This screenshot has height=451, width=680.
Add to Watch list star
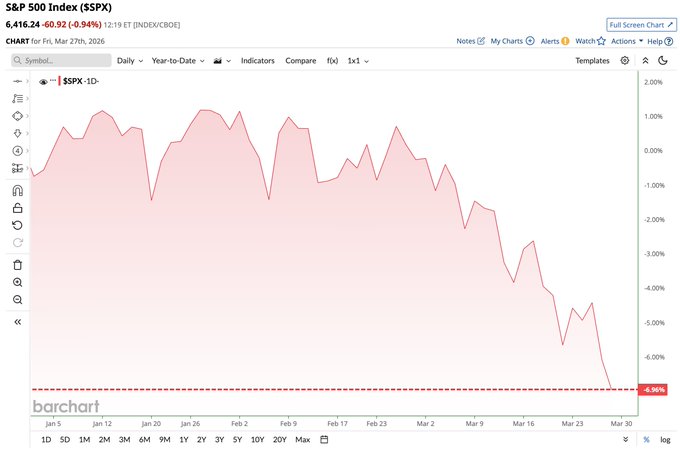[590, 41]
